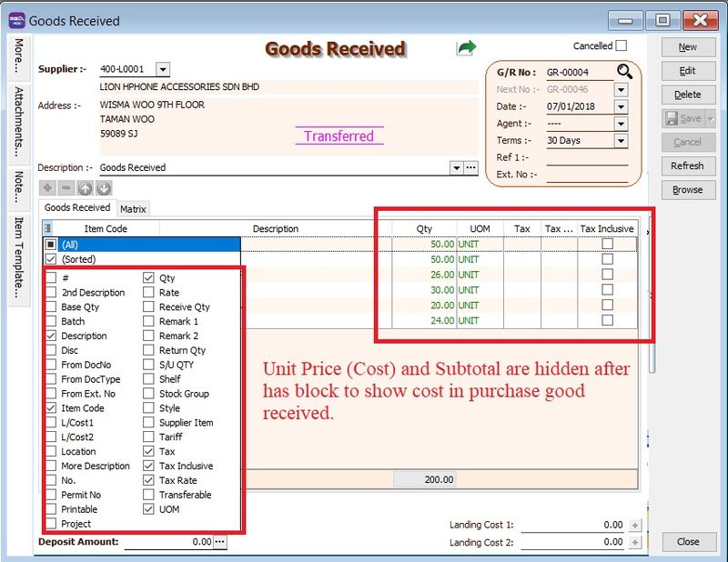Click the add row plus icon
728x562 pixels.
pos(46,188)
